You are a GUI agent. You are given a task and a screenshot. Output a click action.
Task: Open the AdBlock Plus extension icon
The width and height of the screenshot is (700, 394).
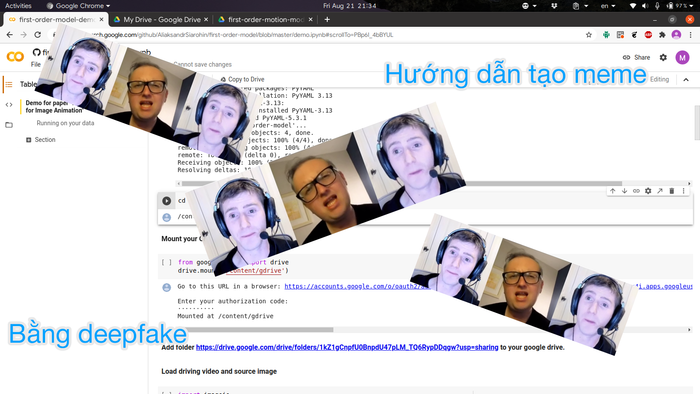click(648, 35)
